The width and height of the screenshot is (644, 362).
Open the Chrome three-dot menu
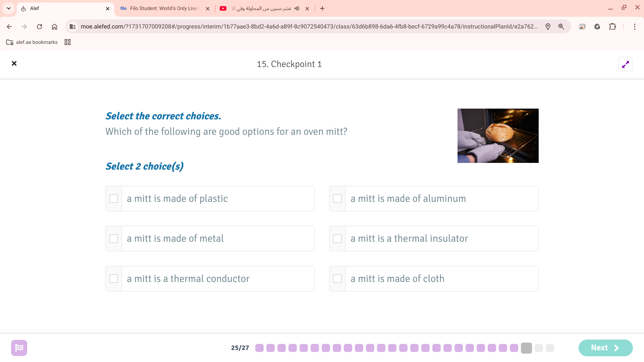click(635, 26)
